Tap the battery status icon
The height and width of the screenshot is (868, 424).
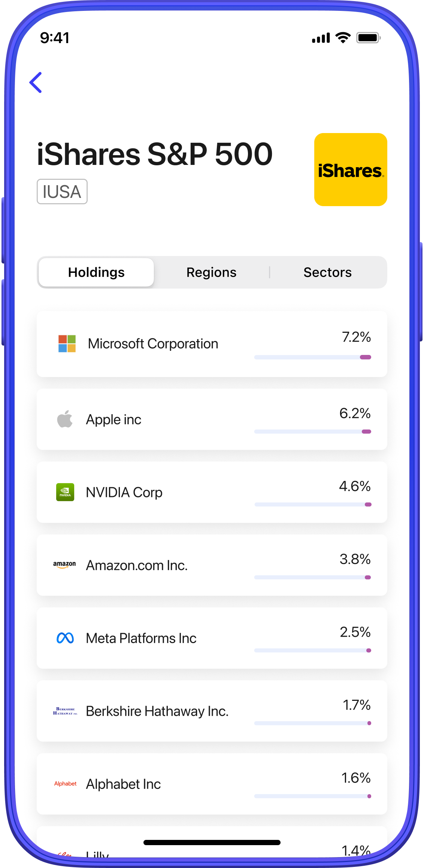(369, 38)
